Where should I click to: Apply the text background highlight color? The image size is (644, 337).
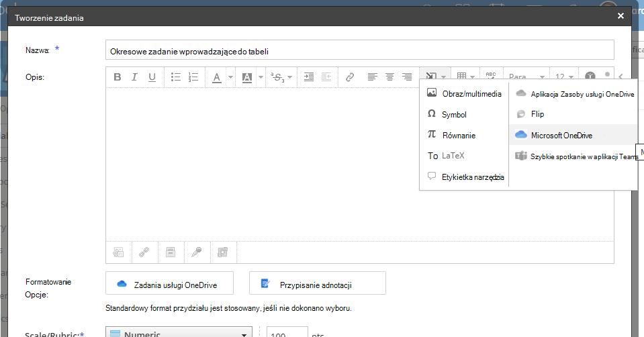247,77
